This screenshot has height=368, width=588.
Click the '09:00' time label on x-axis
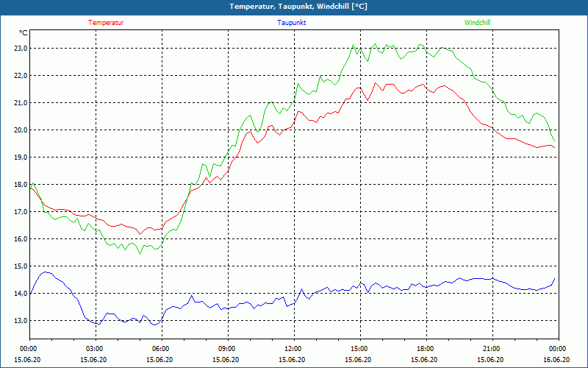click(x=226, y=349)
